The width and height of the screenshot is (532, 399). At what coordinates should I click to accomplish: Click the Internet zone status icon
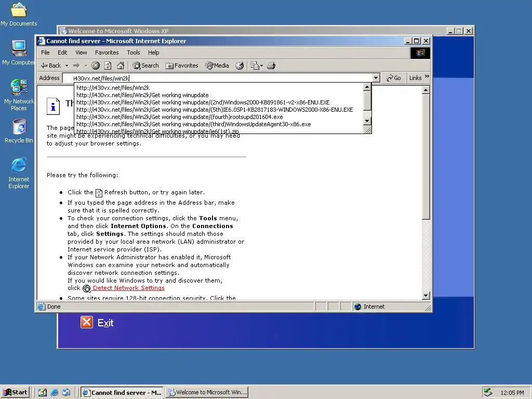357,307
